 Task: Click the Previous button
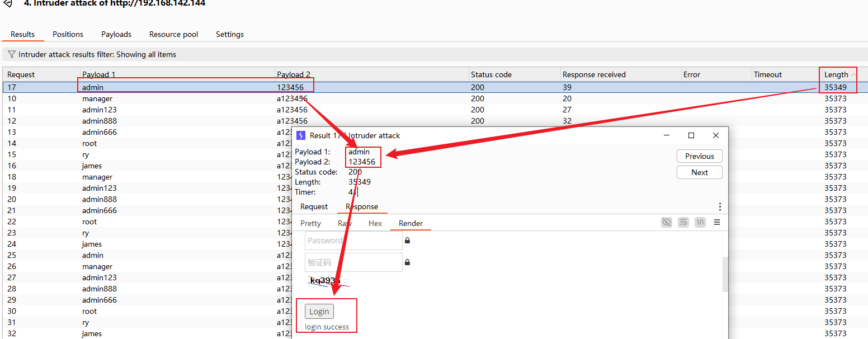point(699,156)
